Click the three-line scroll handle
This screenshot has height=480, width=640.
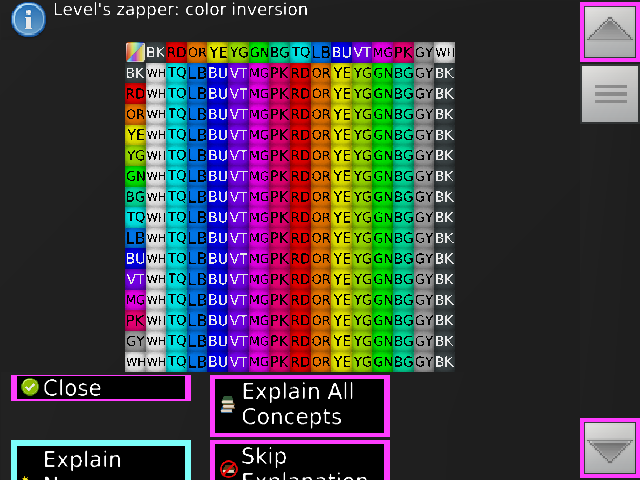pyautogui.click(x=609, y=94)
